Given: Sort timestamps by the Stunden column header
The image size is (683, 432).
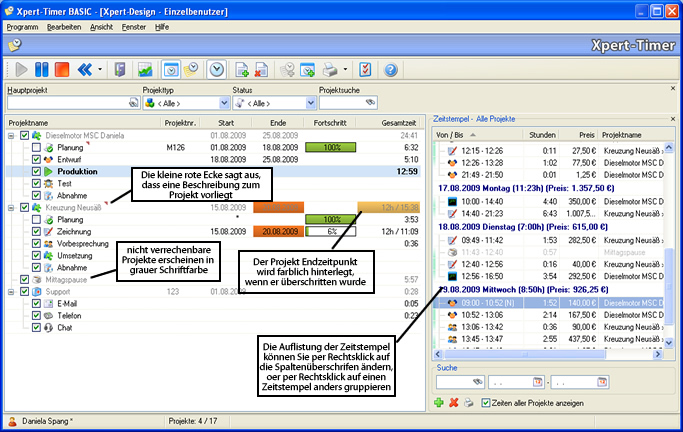Looking at the screenshot, I should coord(540,135).
